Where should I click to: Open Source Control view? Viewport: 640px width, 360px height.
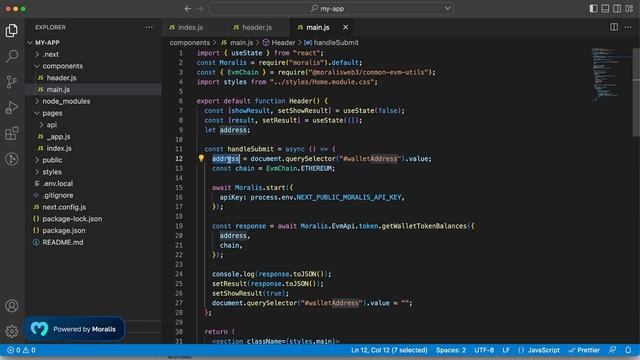coord(11,82)
